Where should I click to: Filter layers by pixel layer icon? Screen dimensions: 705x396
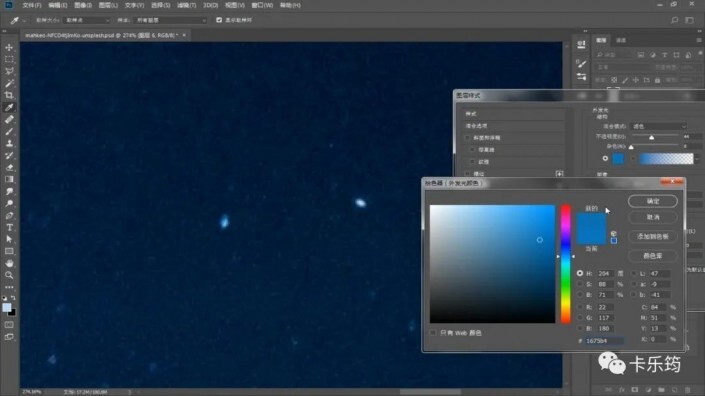[x=640, y=55]
